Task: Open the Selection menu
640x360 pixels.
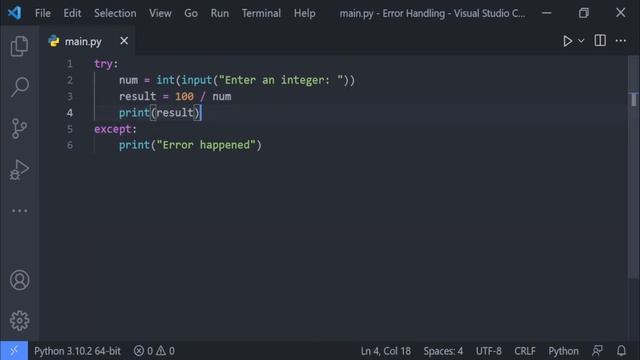Action: [x=115, y=13]
